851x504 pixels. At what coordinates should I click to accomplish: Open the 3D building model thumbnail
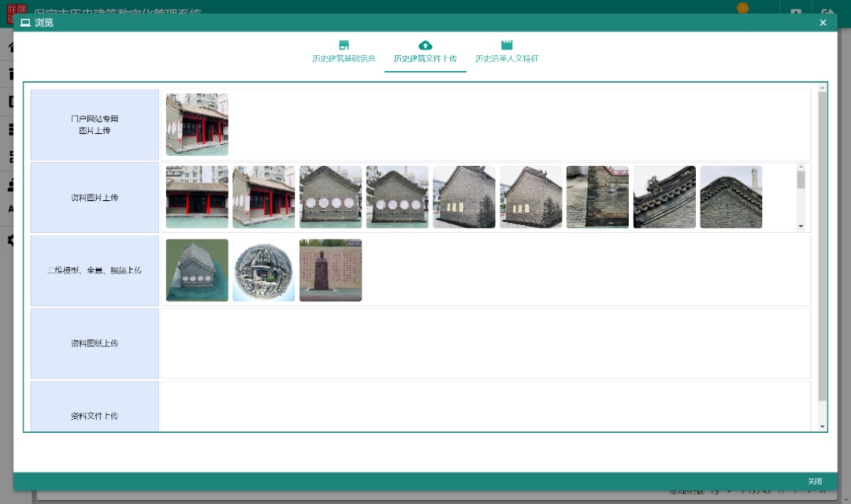197,270
